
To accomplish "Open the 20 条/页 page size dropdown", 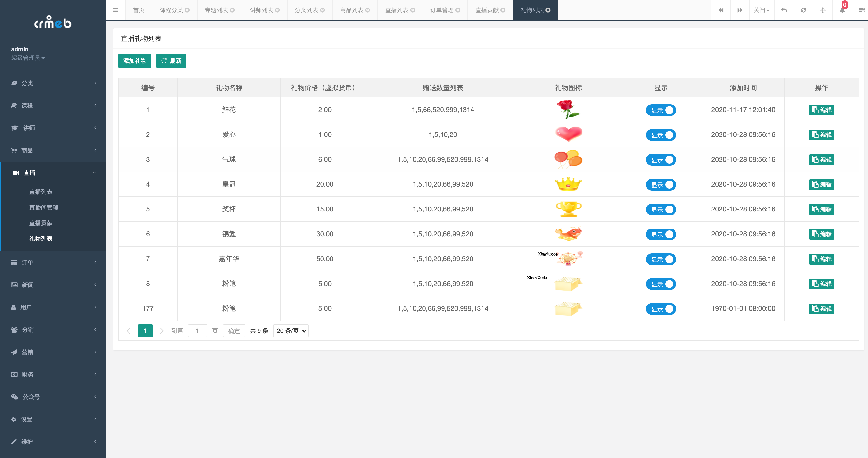I will point(290,331).
